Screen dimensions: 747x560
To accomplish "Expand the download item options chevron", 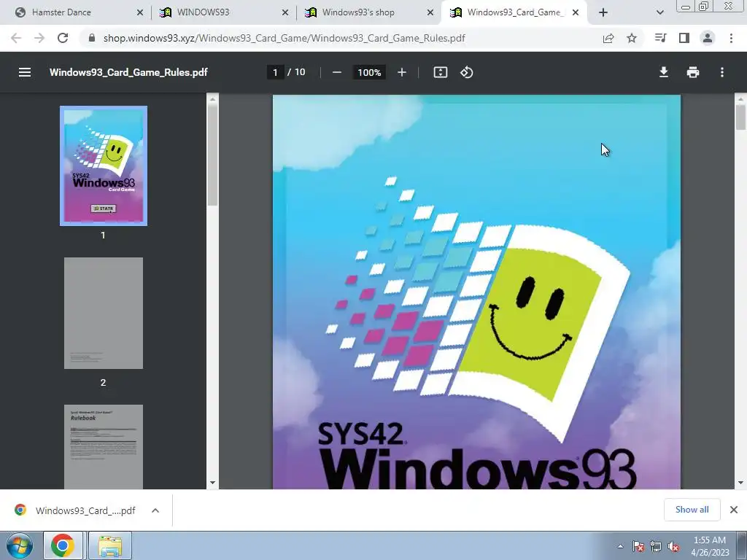I will click(155, 510).
